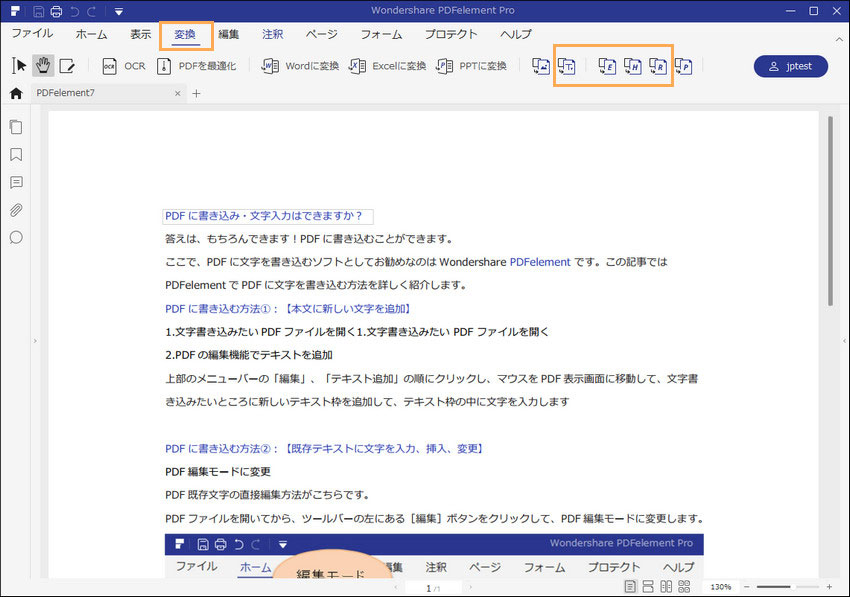
Task: Collapse the ribbon with the chevron arrow
Action: point(839,39)
